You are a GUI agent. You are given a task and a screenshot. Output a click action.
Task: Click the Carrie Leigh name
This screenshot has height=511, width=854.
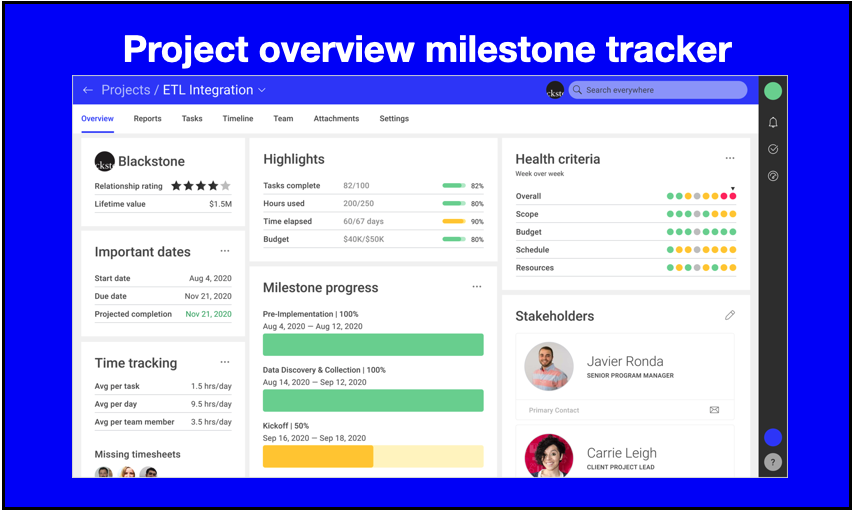tap(621, 453)
